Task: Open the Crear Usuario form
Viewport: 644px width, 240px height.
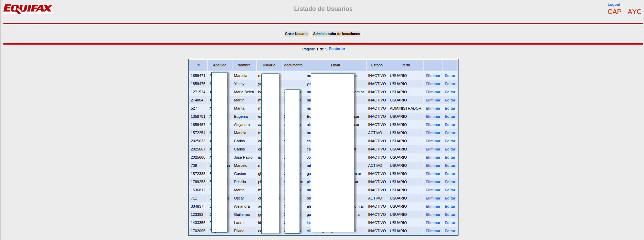Action: (296, 34)
